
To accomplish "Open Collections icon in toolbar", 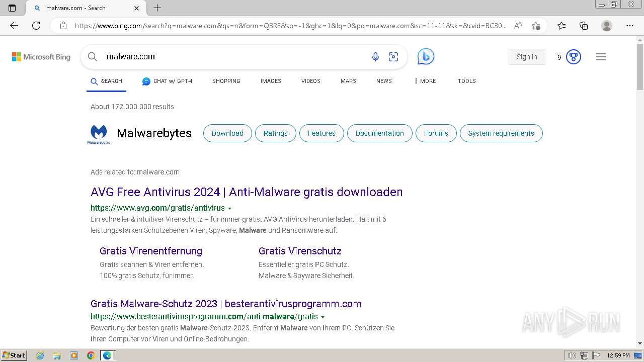I will click(x=584, y=26).
